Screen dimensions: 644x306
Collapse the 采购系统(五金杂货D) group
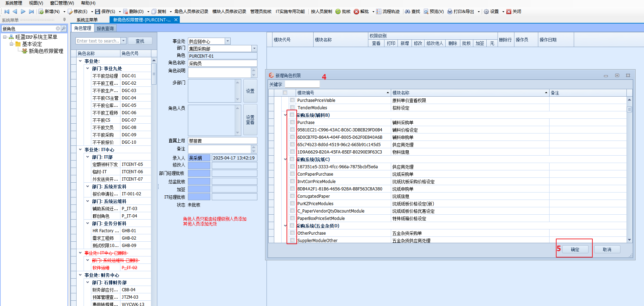(285, 226)
